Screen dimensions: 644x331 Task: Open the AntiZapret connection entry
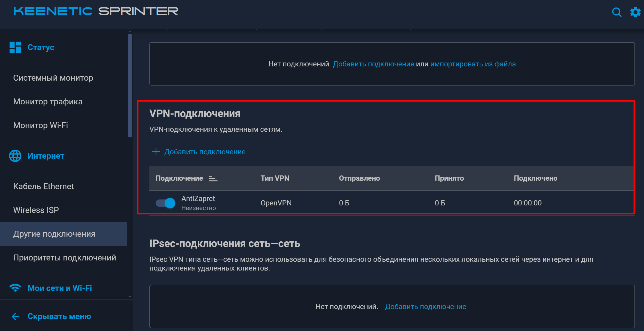click(x=198, y=198)
